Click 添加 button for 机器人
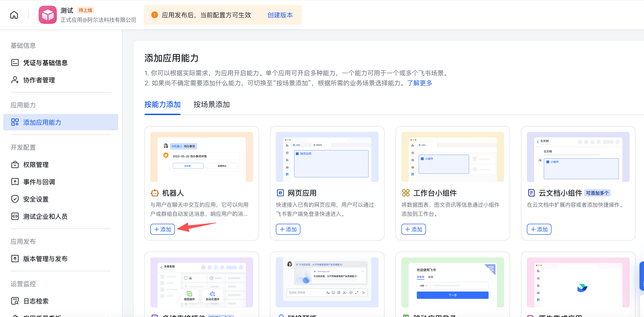The width and height of the screenshot is (644, 317). tap(163, 229)
